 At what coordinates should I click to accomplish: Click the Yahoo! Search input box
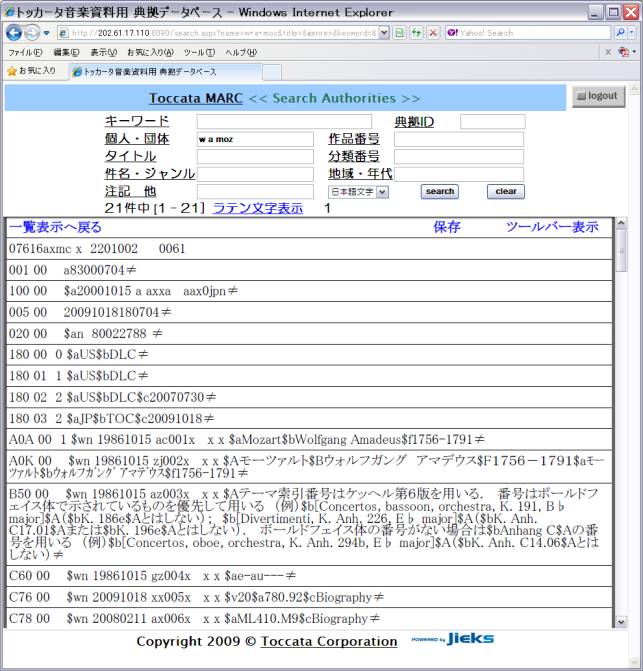pos(527,33)
